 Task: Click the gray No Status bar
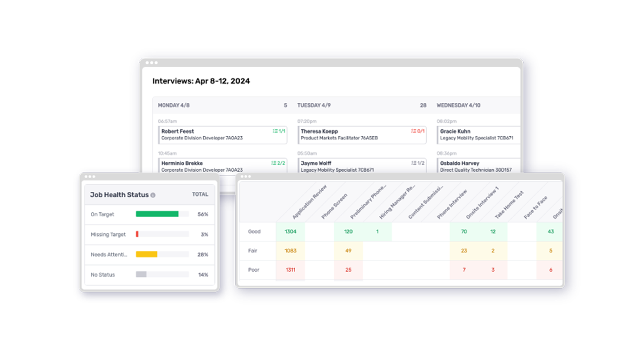click(141, 274)
